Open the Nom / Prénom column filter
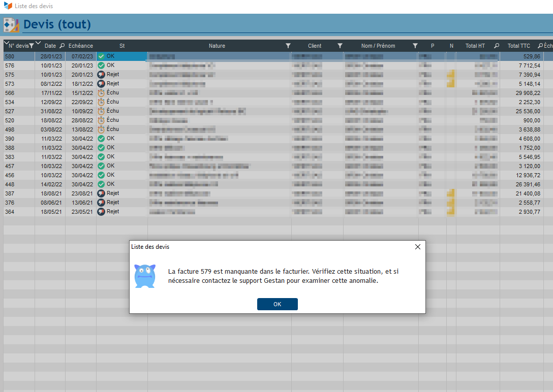553x392 pixels. click(x=415, y=46)
